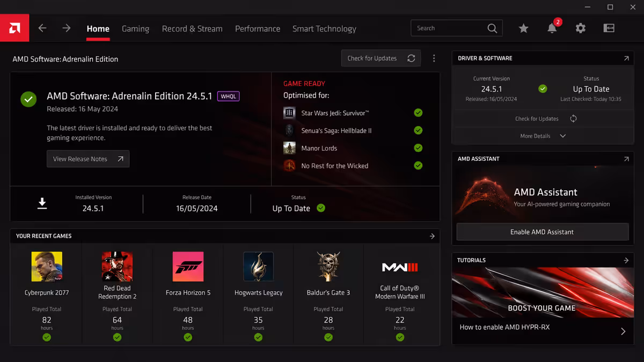Screen dimensions: 644x362
Task: Click Enable AMD Assistant button
Action: tap(542, 232)
